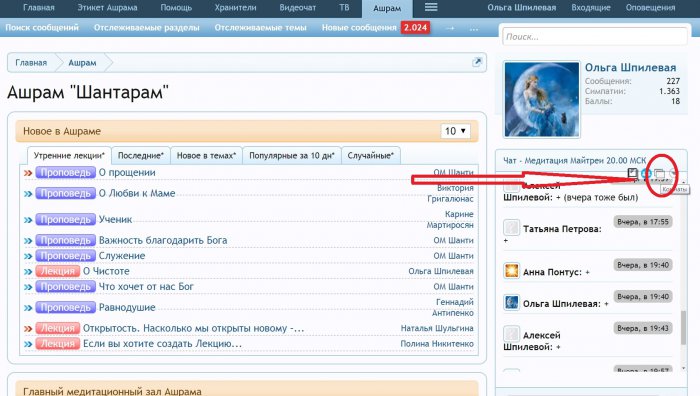
Task: Click the arrow icon beside 'Ученик'
Action: pos(28,220)
